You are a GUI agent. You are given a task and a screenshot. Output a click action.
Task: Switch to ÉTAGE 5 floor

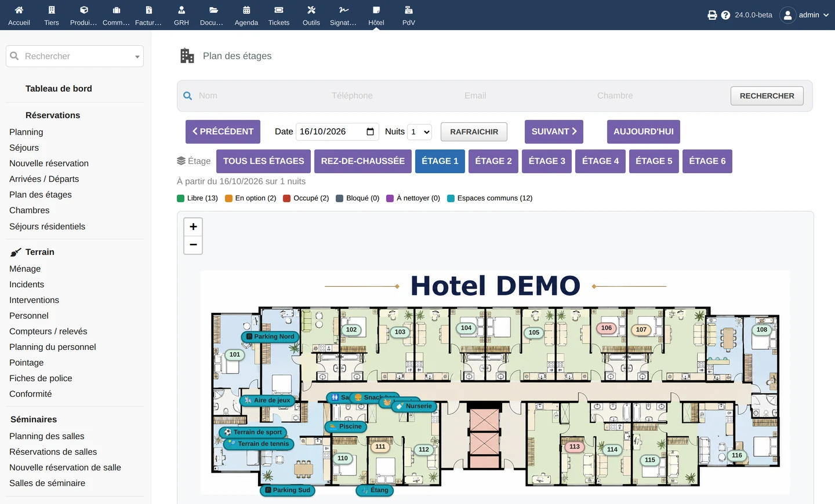point(654,161)
